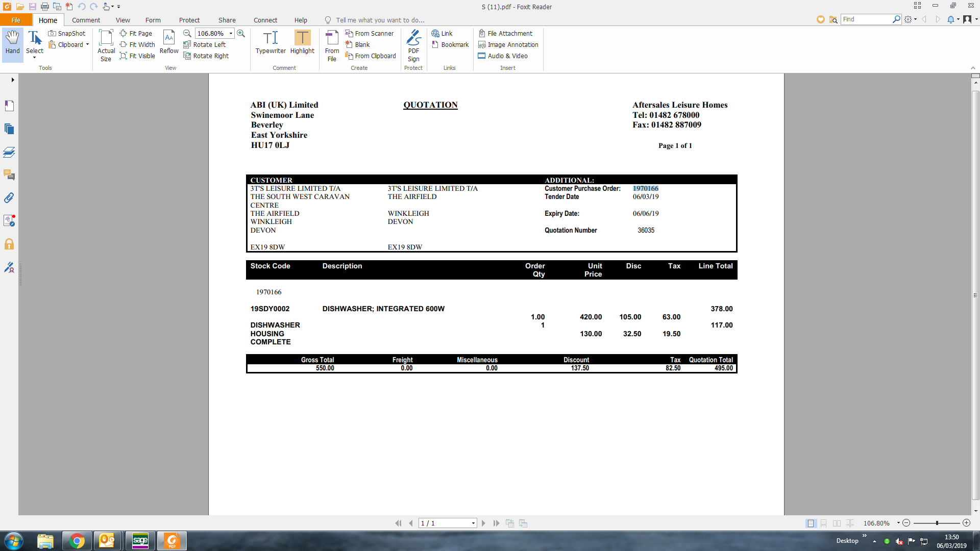
Task: Toggle single page view mode
Action: pos(811,523)
